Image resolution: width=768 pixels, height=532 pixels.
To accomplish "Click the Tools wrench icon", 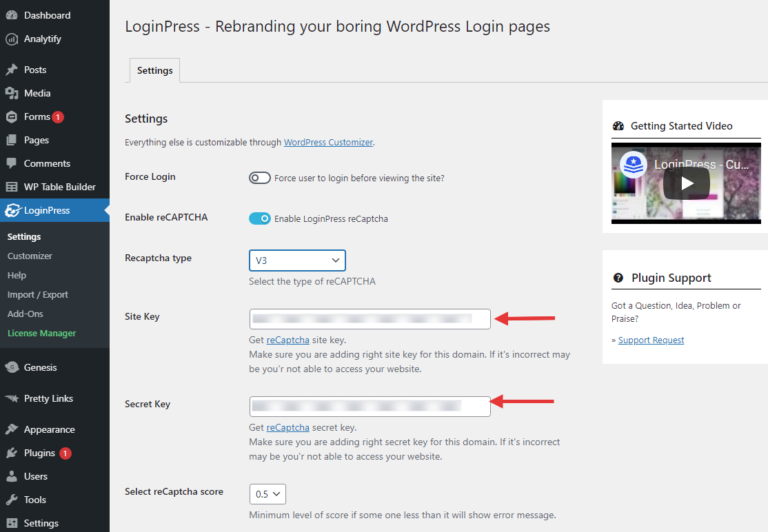I will click(12, 500).
